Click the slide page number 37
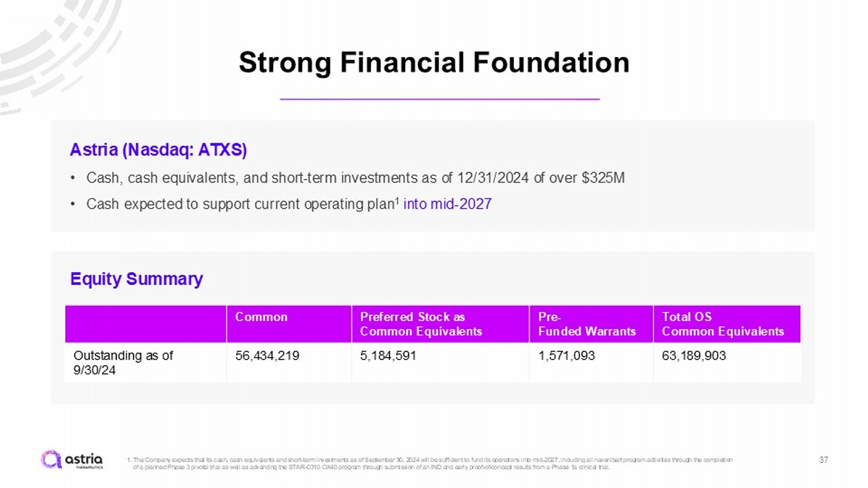Image resolution: width=868 pixels, height=488 pixels. pos(823,460)
